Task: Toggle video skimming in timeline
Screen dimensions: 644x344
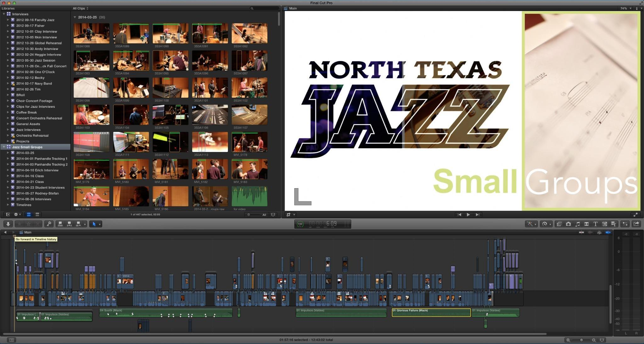Action: point(581,232)
